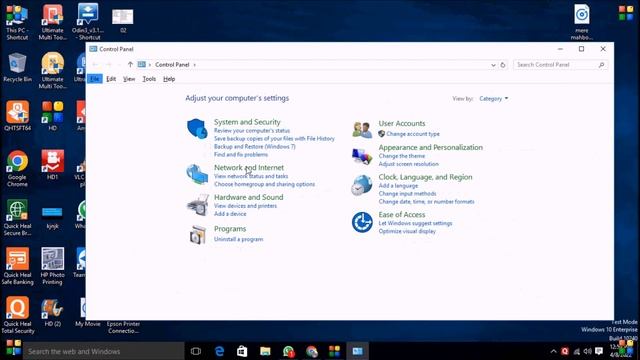The image size is (640, 360).
Task: Click the Control Panel breadcrumb in address bar
Action: tap(172, 65)
